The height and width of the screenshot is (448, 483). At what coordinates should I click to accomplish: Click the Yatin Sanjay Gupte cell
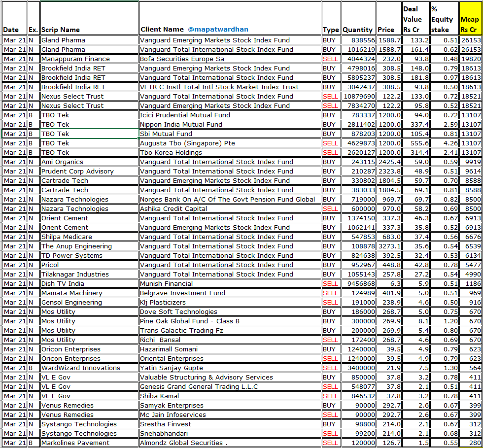tap(230, 368)
